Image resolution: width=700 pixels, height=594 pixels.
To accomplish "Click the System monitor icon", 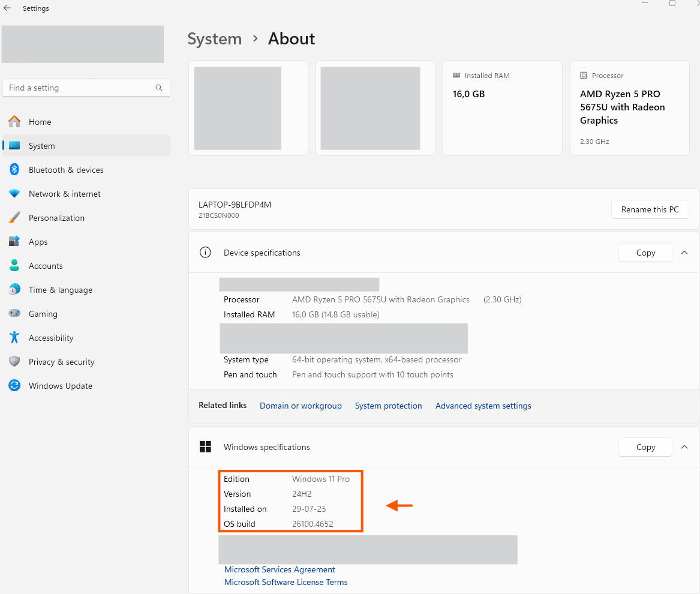I will coord(14,146).
